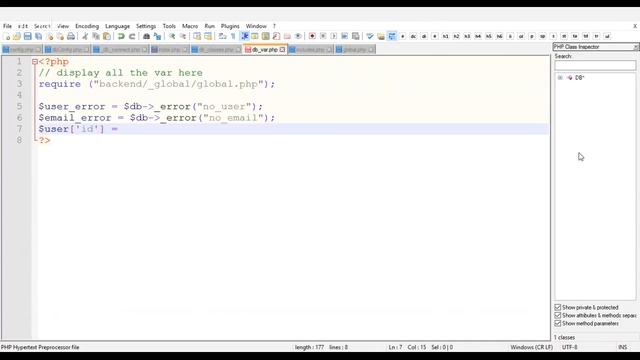Viewport: 640px width, 360px height.
Task: Click the UTF-8 encoding status entry
Action: coord(570,347)
